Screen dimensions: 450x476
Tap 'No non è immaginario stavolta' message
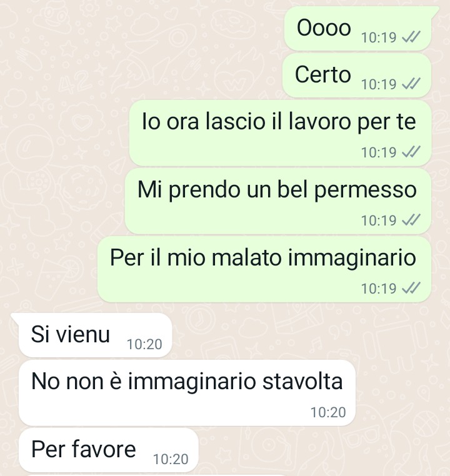(187, 393)
